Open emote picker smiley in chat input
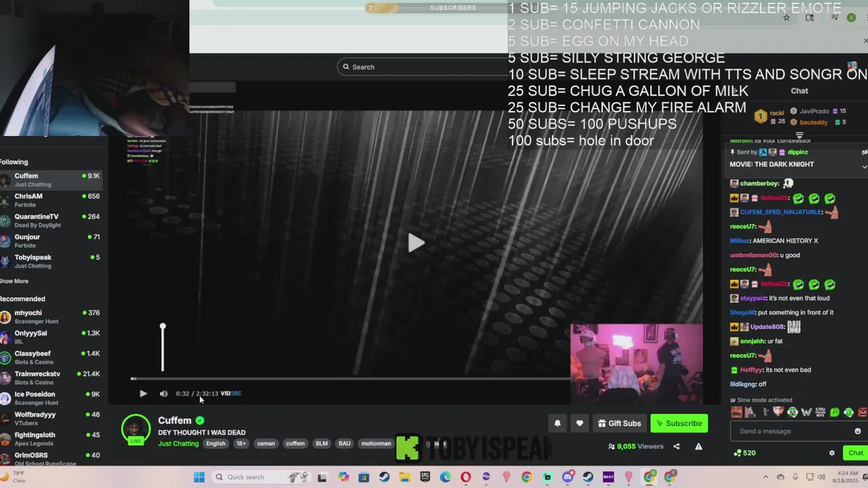The height and width of the screenshot is (488, 868). [857, 431]
